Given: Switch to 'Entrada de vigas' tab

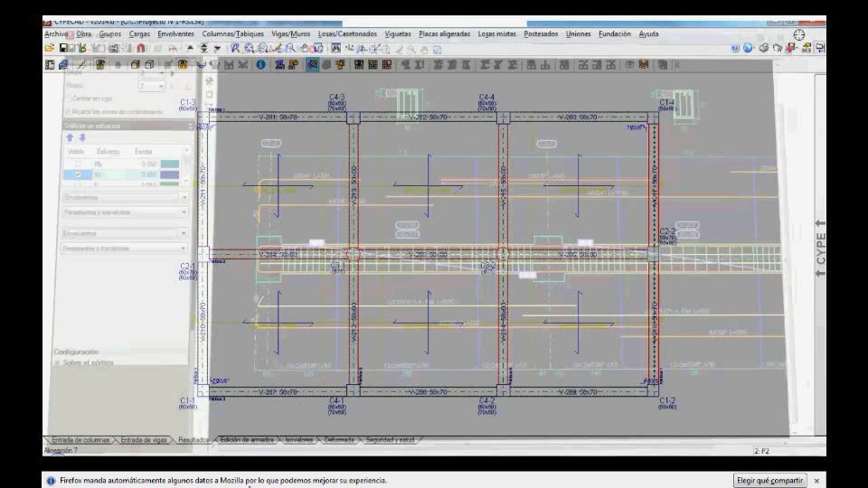Looking at the screenshot, I should pos(144,440).
